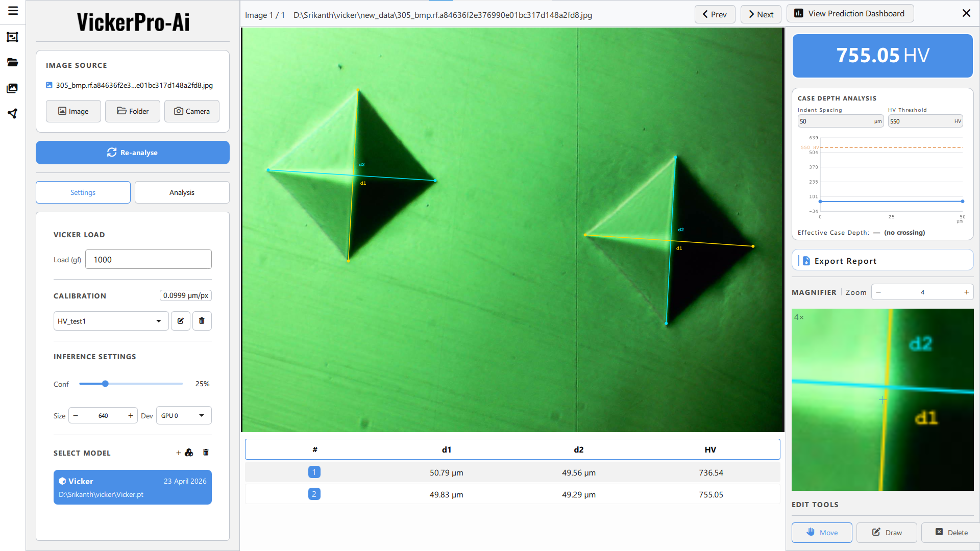The width and height of the screenshot is (980, 551).
Task: Select the Move edit tool
Action: [822, 532]
